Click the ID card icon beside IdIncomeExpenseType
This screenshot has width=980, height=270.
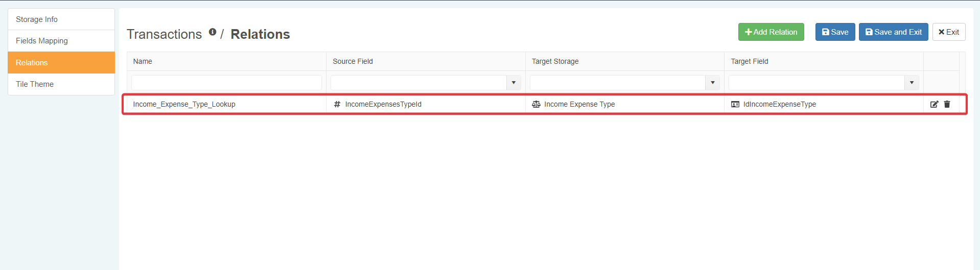735,104
